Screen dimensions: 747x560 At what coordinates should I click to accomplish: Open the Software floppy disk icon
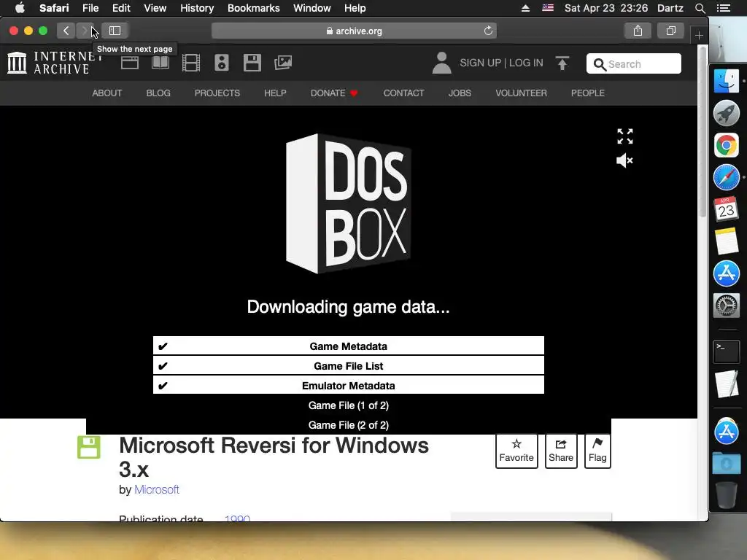[x=252, y=63]
